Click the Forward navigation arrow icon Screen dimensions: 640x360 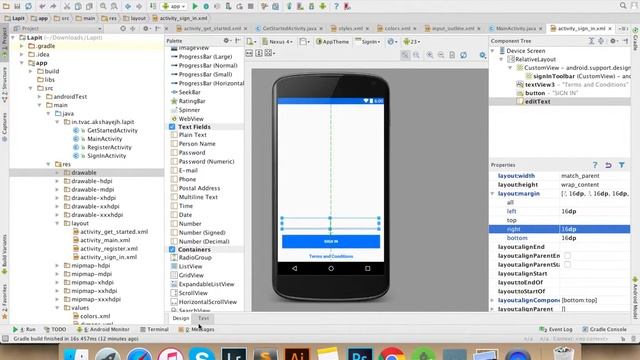click(139, 6)
